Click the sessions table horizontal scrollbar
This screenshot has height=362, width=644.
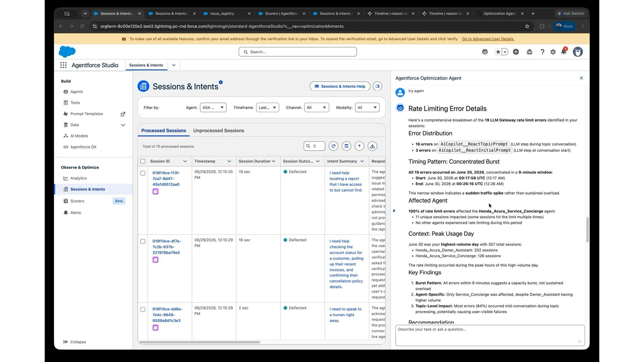(199, 342)
